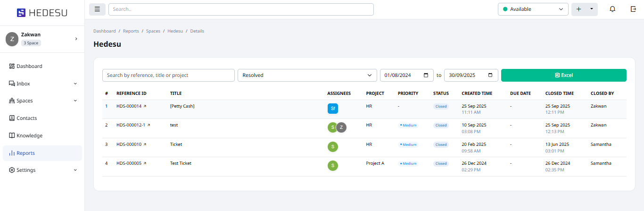Expand the Settings sidebar section
The image size is (644, 211).
coord(75,170)
